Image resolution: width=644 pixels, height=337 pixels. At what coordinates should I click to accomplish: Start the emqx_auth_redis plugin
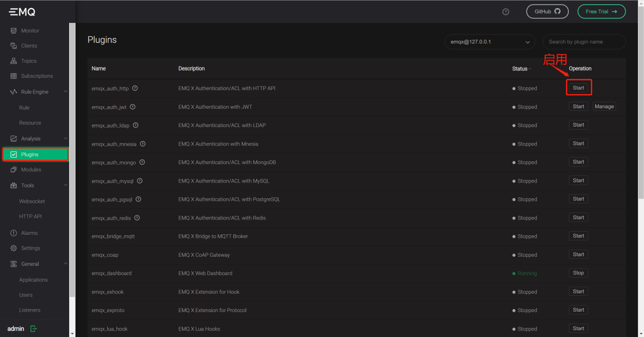(578, 218)
